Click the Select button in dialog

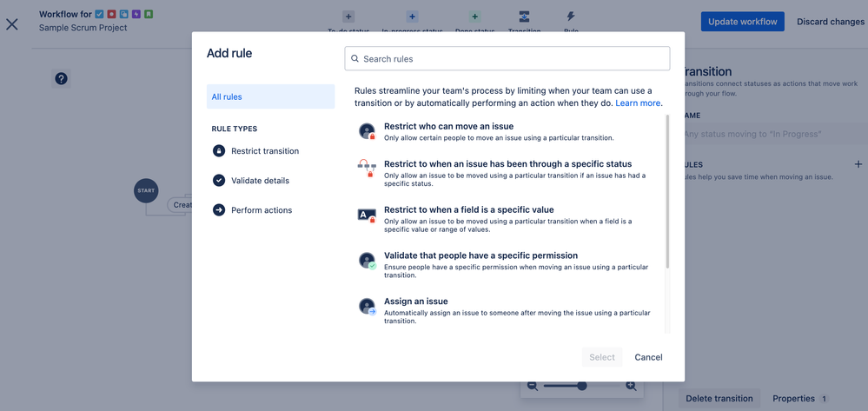pyautogui.click(x=602, y=357)
